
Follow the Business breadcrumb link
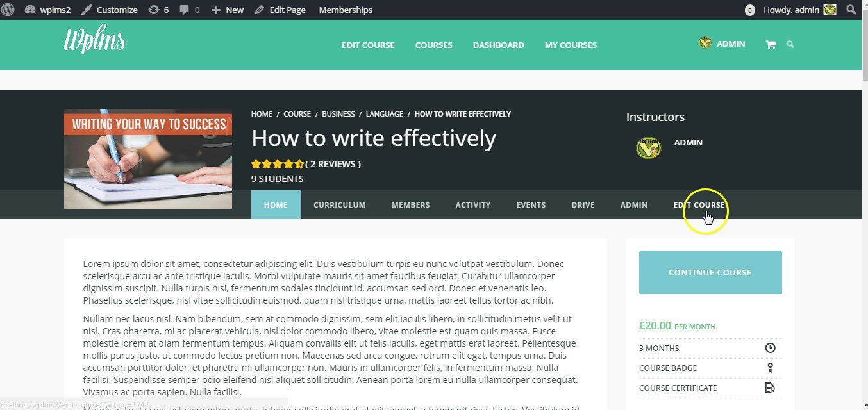coord(338,114)
